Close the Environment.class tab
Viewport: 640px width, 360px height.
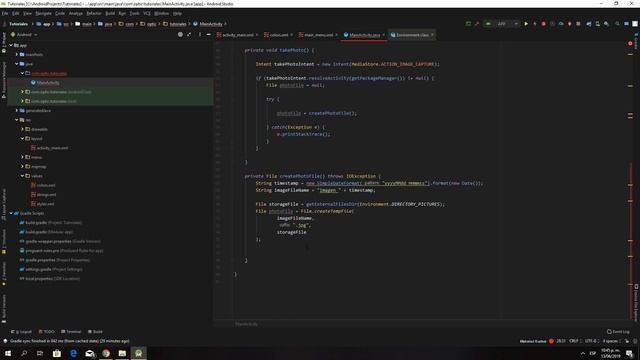tap(432, 35)
